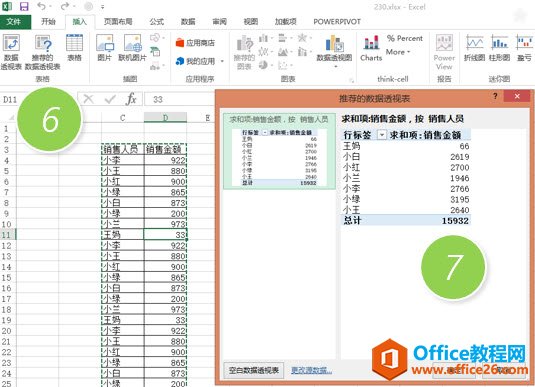Click the formula bar showing 33
Screen dimensions: 535x387
(x=180, y=99)
